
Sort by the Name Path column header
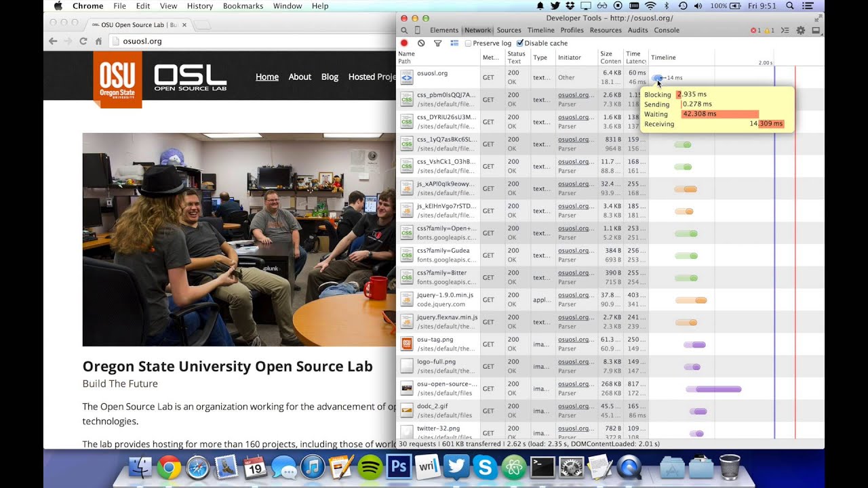439,57
